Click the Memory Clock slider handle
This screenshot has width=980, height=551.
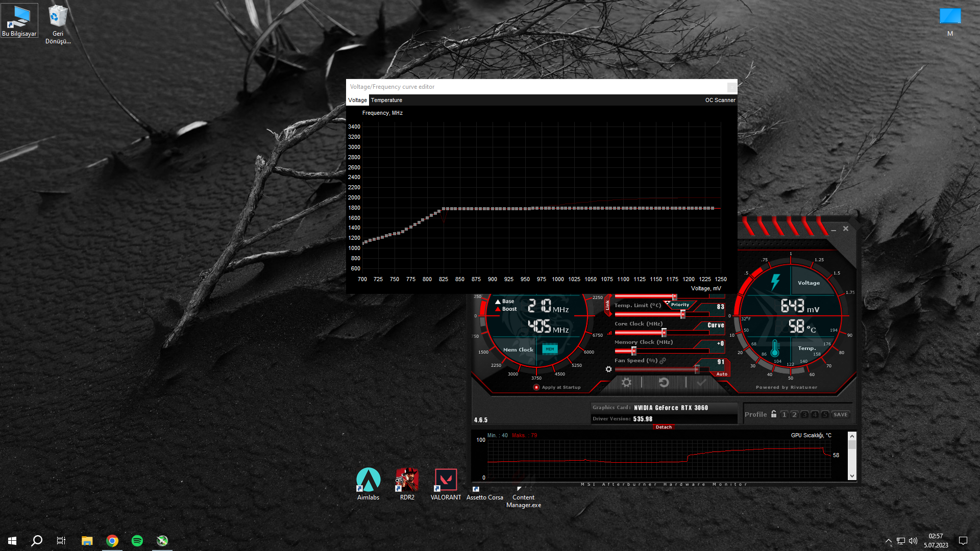click(x=634, y=351)
